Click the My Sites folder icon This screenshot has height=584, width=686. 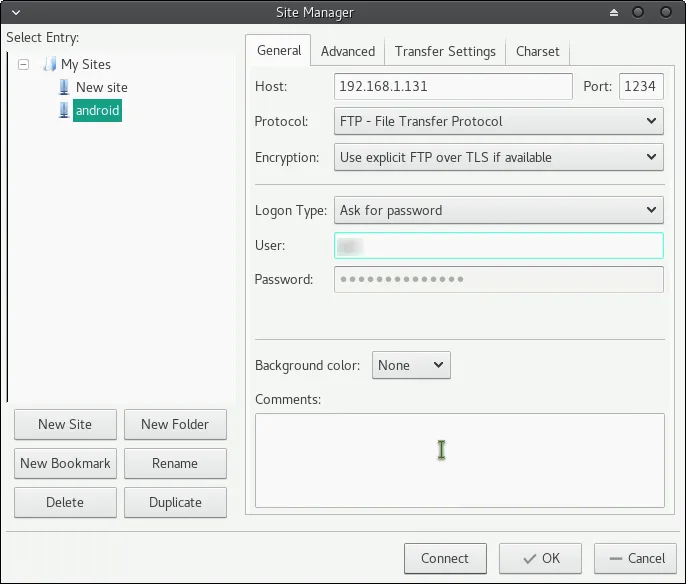(50, 64)
